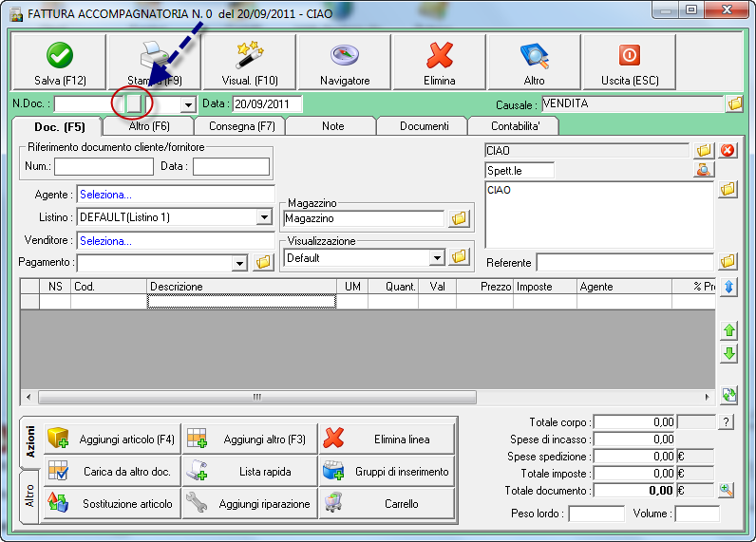Click Aggiungi articolo (F4)
This screenshot has height=542, width=756.
(112, 439)
